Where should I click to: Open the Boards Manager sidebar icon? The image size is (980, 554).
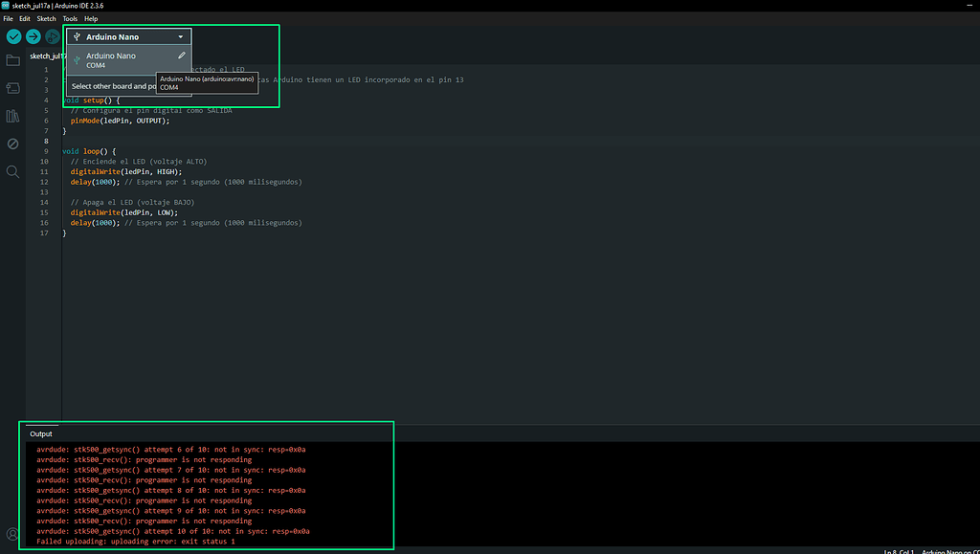[x=11, y=87]
